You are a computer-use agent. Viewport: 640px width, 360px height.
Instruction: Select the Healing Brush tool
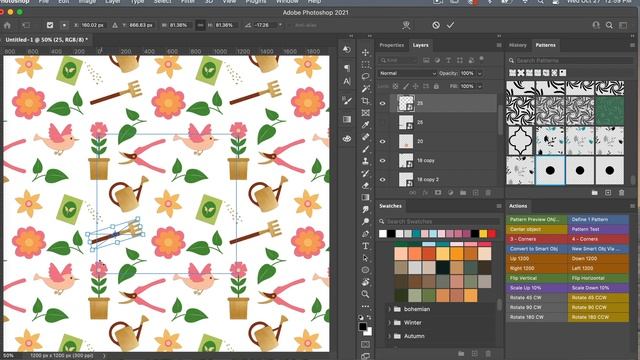(x=365, y=137)
